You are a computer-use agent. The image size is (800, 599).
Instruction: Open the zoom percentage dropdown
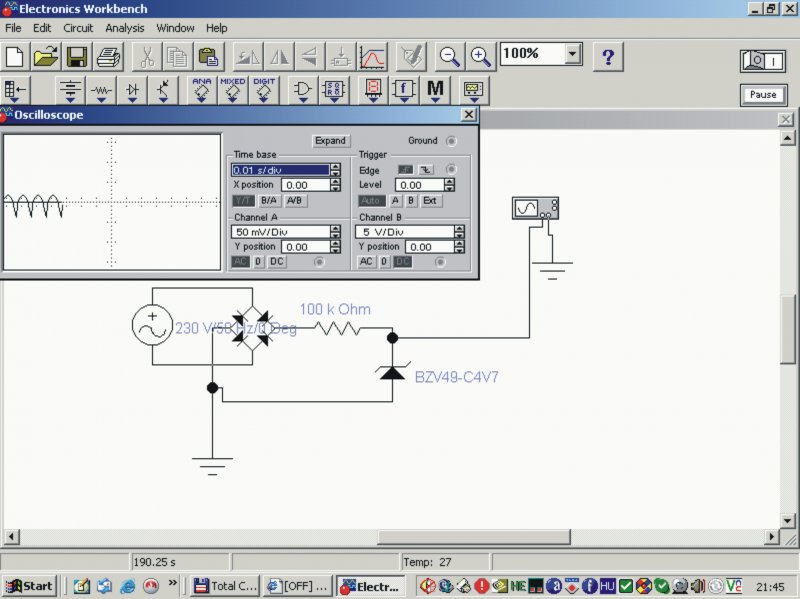point(573,54)
